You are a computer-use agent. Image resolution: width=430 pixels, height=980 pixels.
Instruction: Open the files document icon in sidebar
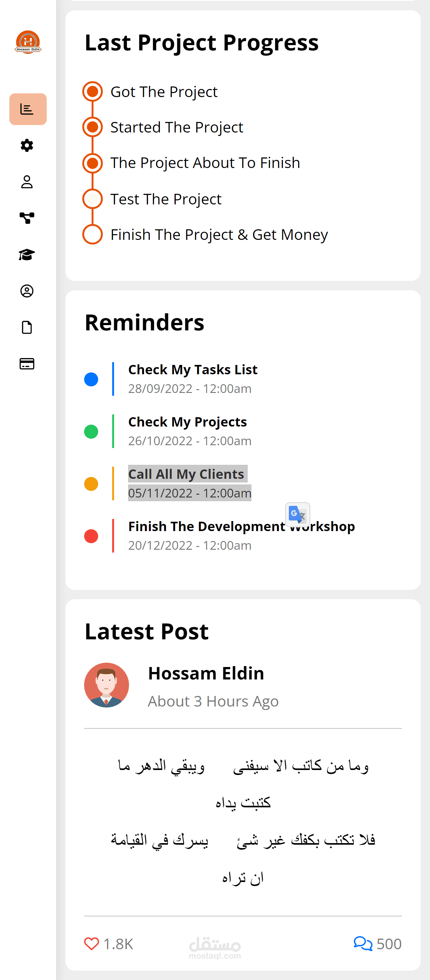click(x=27, y=327)
